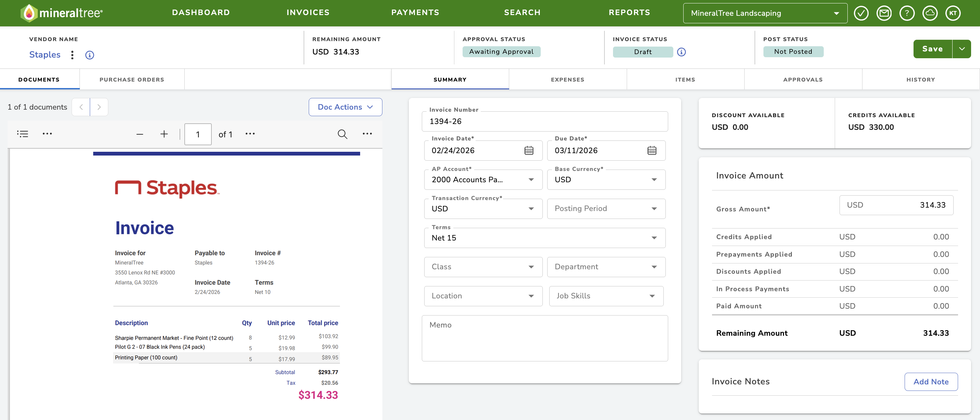980x420 pixels.
Task: Click the Credits Available USD 330.00 value
Action: (871, 127)
